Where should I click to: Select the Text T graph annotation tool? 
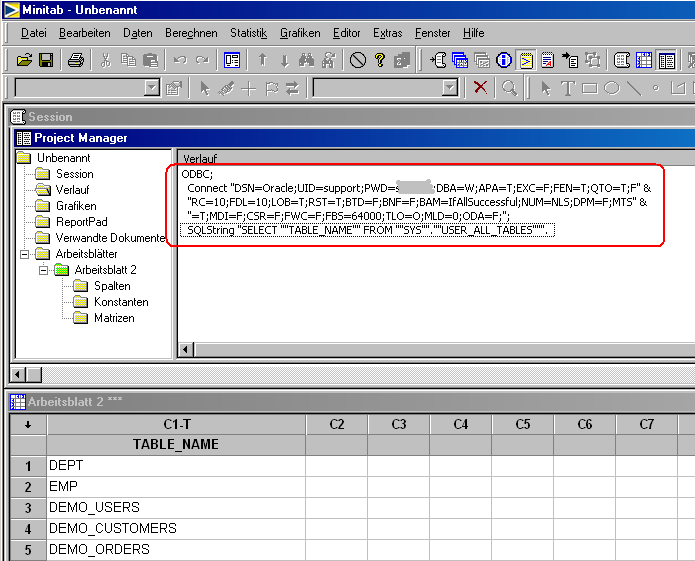(568, 88)
